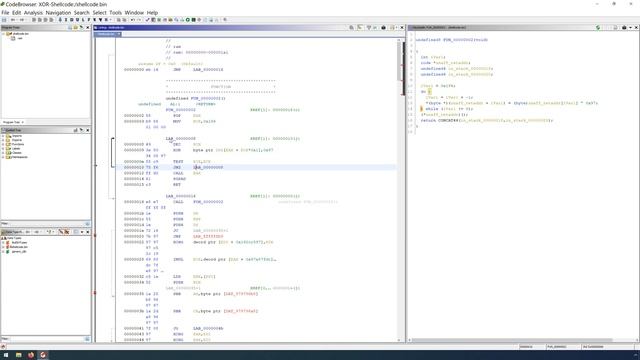The image size is (640, 360).
Task: Open the Analysis menu
Action: point(33,13)
